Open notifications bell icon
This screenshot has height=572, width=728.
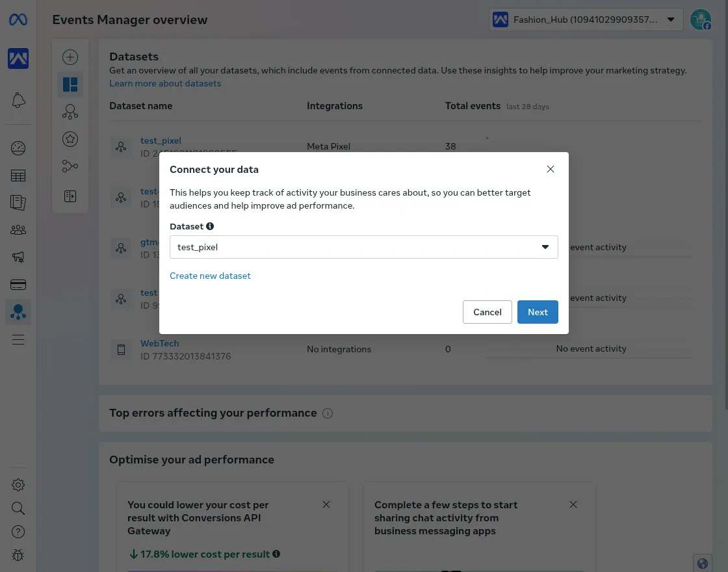18,100
